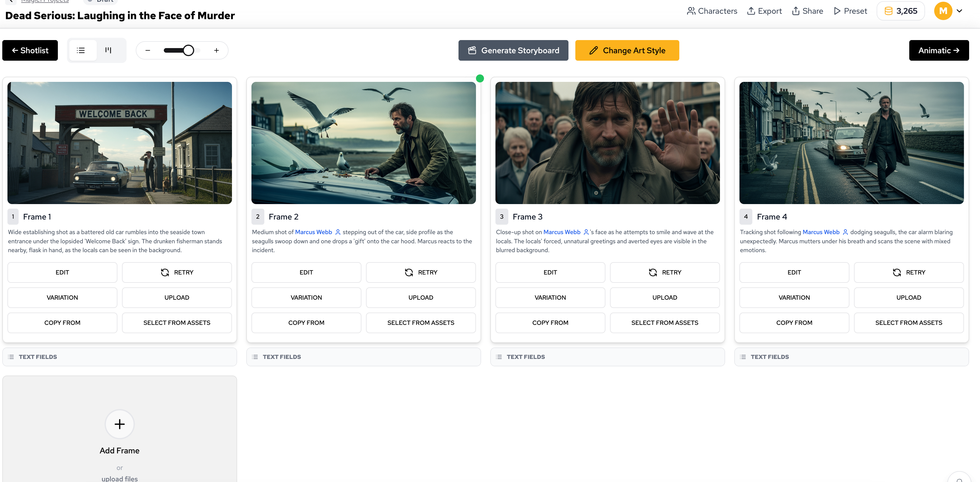Click the minus zoom-out icon
The image size is (980, 482).
(148, 50)
